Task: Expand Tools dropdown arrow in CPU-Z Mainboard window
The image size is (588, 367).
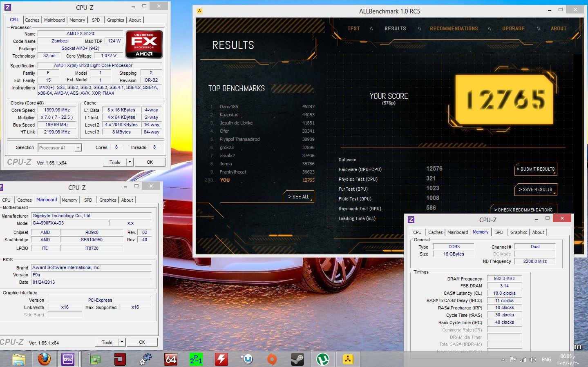Action: click(x=122, y=342)
